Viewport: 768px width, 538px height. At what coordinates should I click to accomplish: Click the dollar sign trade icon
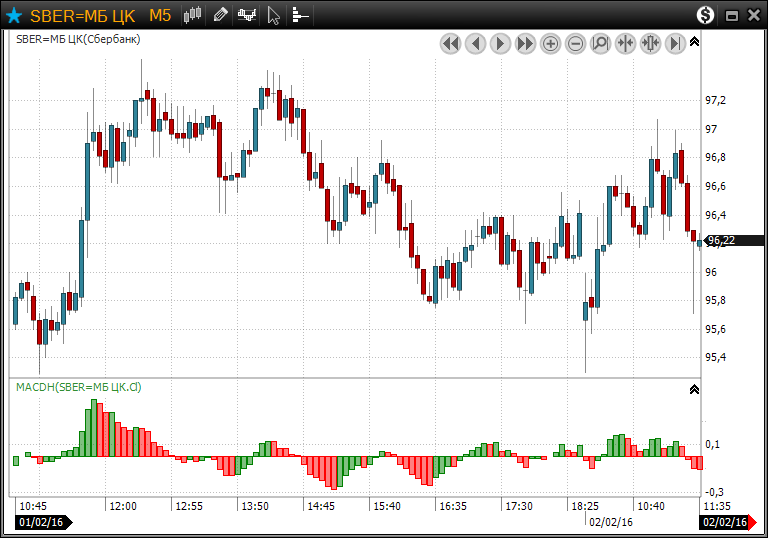pos(706,15)
